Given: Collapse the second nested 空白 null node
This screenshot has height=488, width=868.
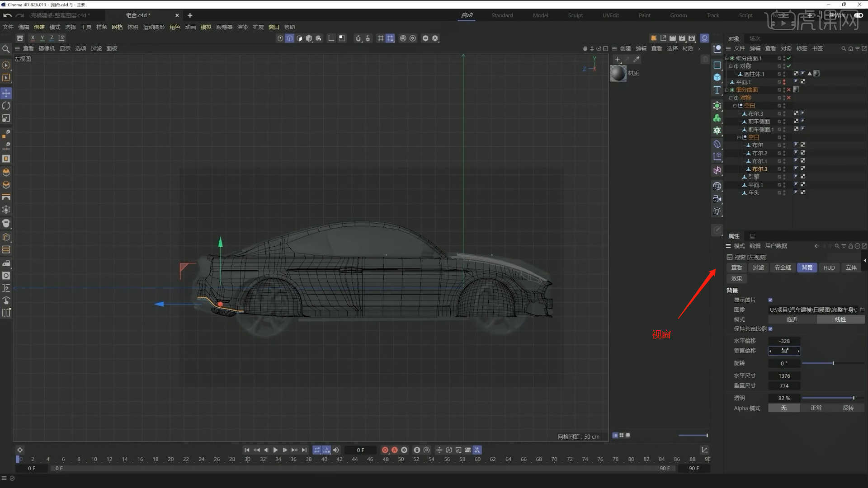Looking at the screenshot, I should [739, 137].
